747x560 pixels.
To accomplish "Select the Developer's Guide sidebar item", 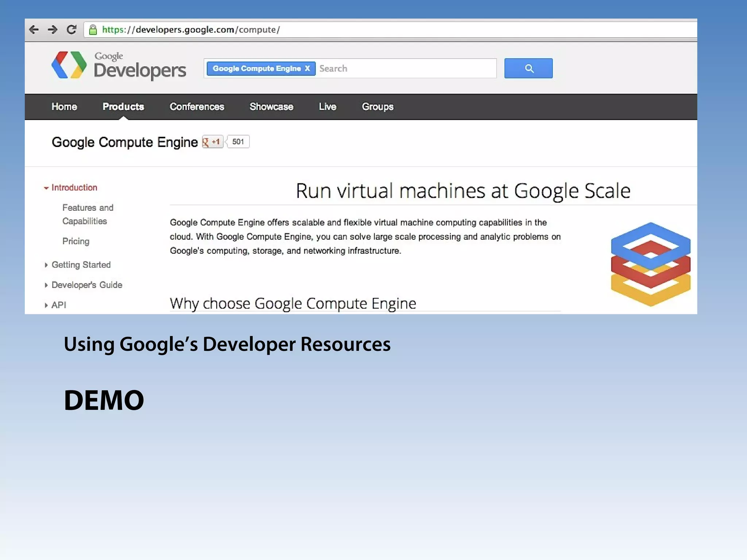I will [87, 285].
